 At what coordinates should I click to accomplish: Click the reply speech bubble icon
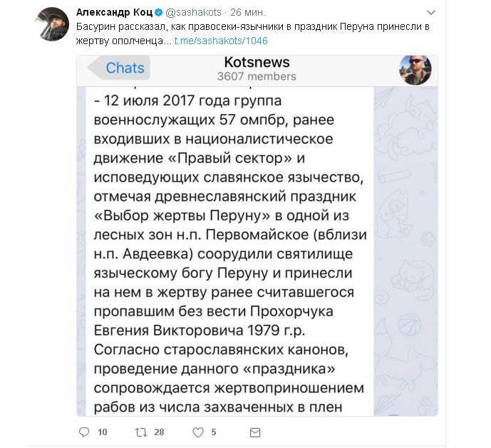(x=84, y=432)
